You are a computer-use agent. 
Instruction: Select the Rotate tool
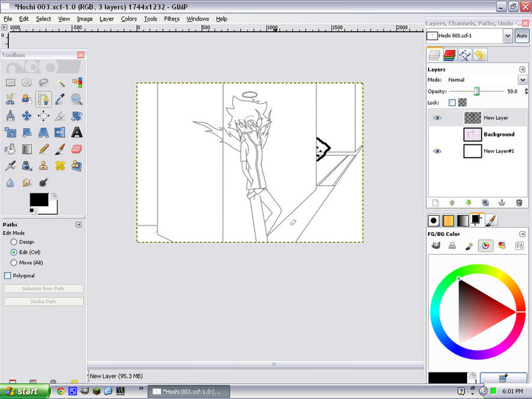click(x=77, y=116)
